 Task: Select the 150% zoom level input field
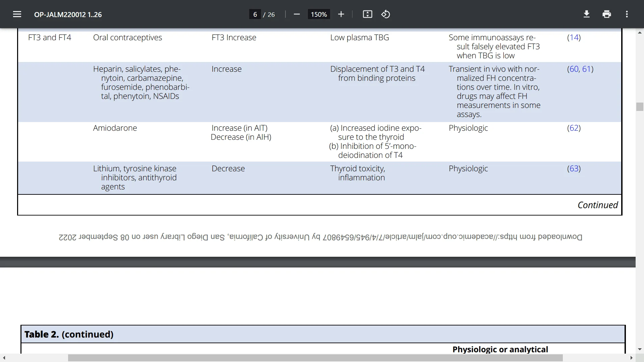pos(319,15)
